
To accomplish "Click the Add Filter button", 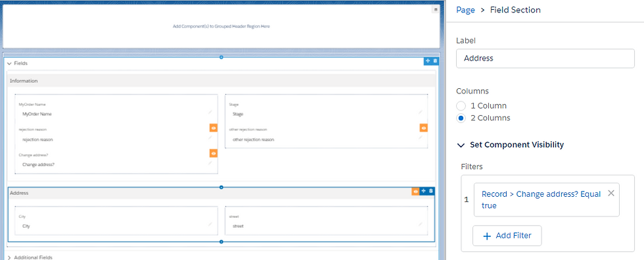I will coord(507,236).
